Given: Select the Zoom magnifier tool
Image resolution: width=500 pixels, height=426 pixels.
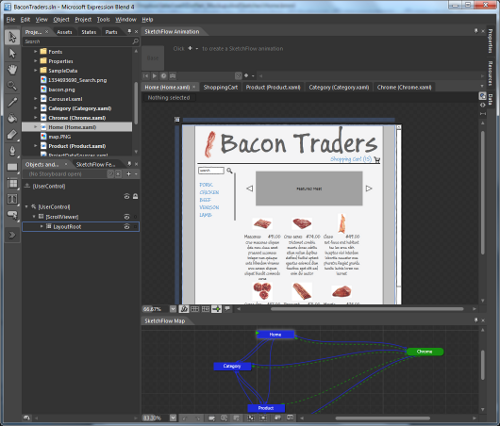Looking at the screenshot, I should click(x=12, y=86).
